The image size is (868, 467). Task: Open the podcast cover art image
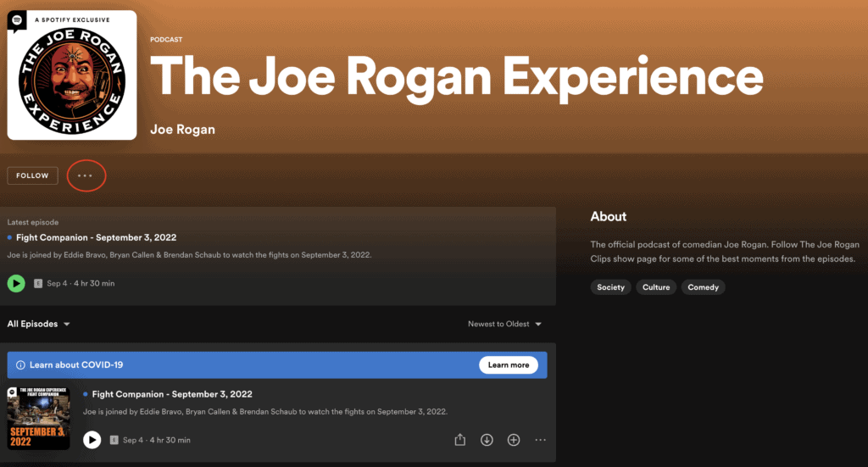tap(72, 75)
